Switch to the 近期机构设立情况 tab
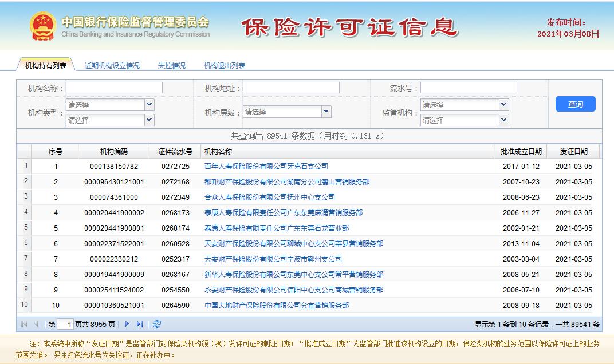This screenshot has height=364, width=614. 113,64
